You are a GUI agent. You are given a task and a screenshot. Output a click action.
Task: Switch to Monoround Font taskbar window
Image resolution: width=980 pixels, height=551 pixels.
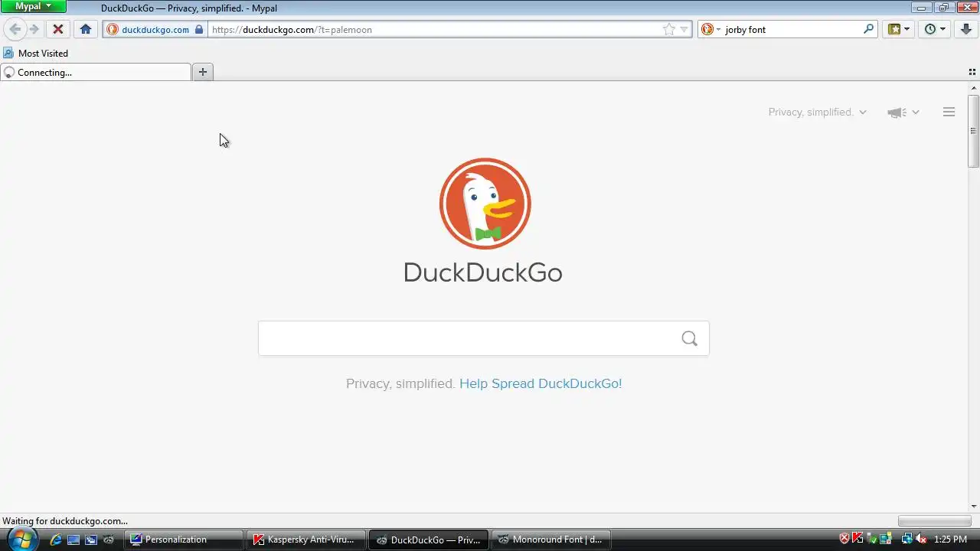(551, 540)
